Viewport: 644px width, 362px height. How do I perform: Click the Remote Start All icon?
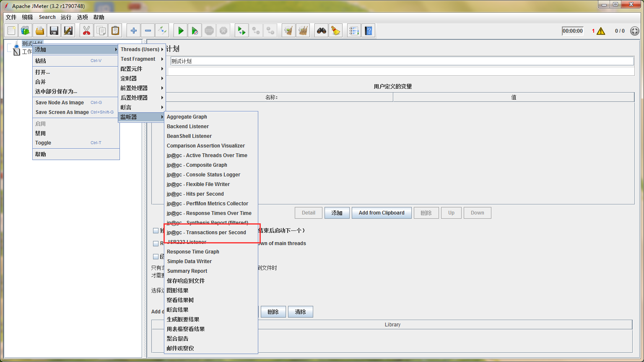pyautogui.click(x=241, y=31)
